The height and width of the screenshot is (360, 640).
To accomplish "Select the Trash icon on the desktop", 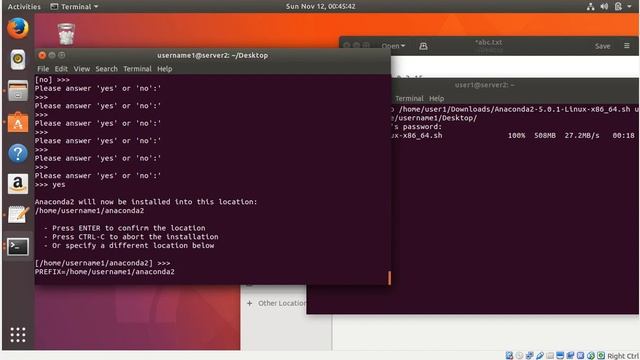I will [66, 34].
